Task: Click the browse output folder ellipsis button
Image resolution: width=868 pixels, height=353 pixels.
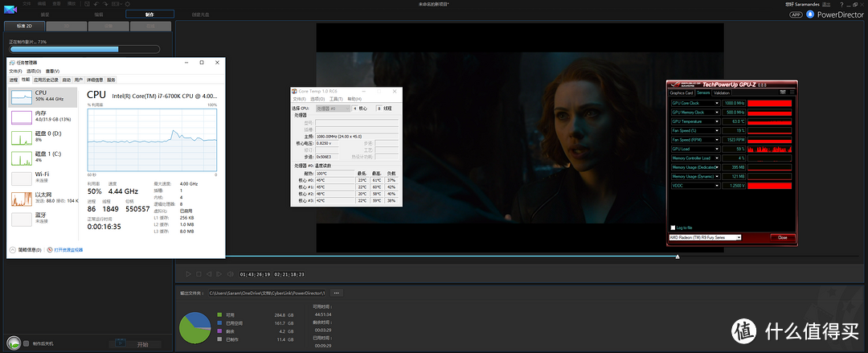Action: (336, 293)
